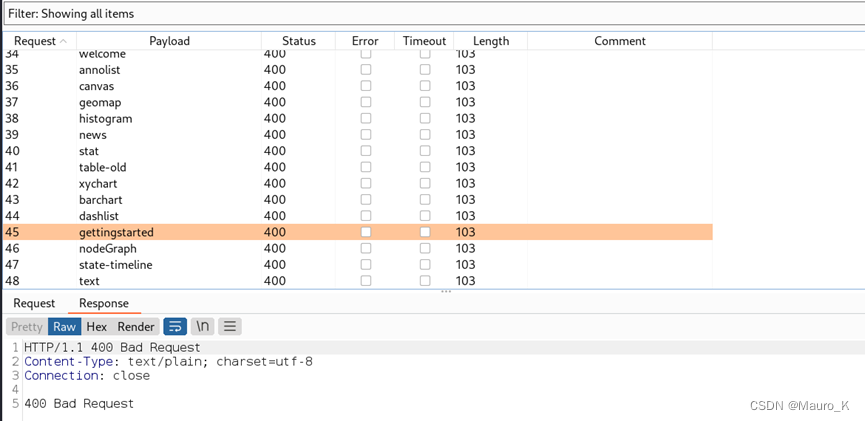Select the Pretty view mode
The height and width of the screenshot is (421, 865).
[27, 327]
